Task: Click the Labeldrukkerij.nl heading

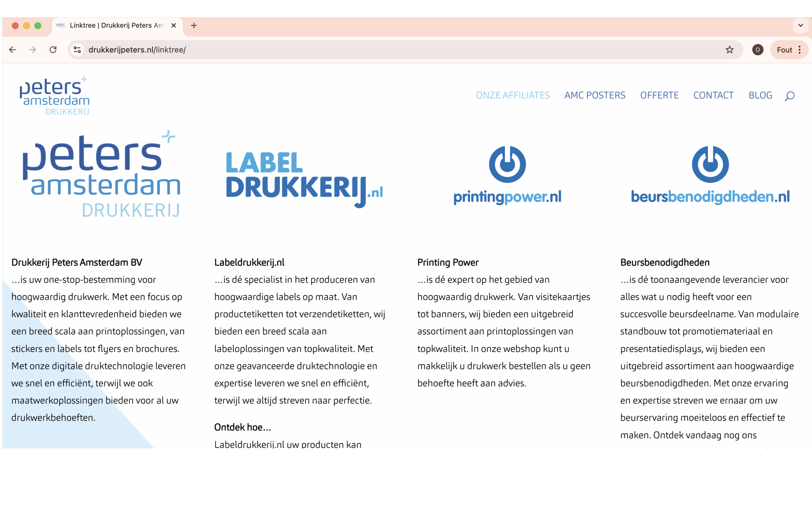Action: [249, 262]
